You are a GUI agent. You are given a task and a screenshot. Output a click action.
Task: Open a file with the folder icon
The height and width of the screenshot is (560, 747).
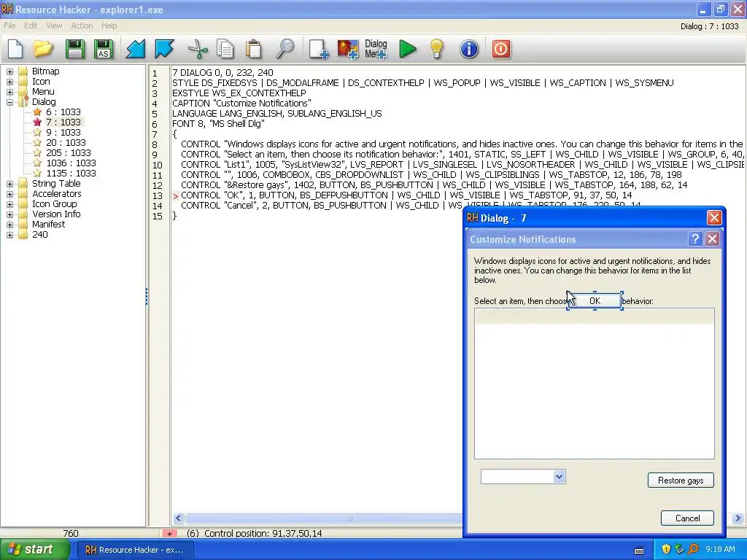tap(43, 49)
